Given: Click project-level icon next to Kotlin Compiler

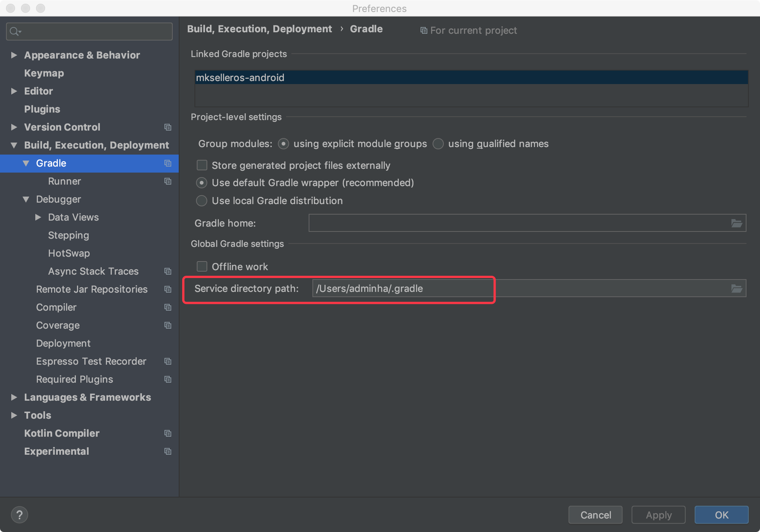Looking at the screenshot, I should coord(168,433).
